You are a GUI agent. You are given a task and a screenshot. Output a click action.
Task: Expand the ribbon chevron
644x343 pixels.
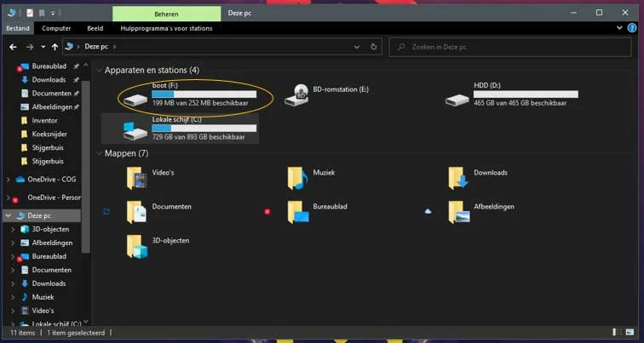(620, 28)
